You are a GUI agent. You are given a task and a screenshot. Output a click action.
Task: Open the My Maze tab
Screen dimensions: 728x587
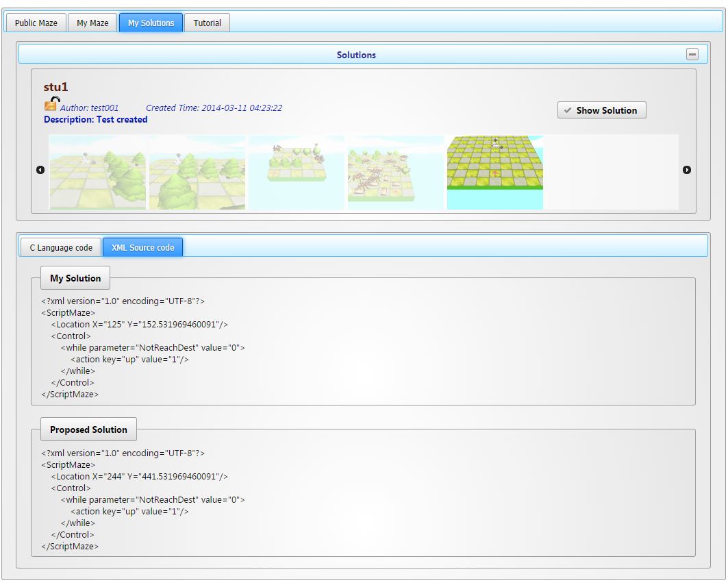(92, 23)
